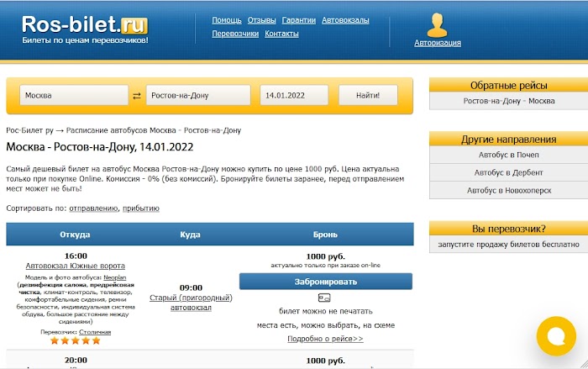The height and width of the screenshot is (369, 588).
Task: Click the text билет можно не печатать
Action: (x=326, y=311)
